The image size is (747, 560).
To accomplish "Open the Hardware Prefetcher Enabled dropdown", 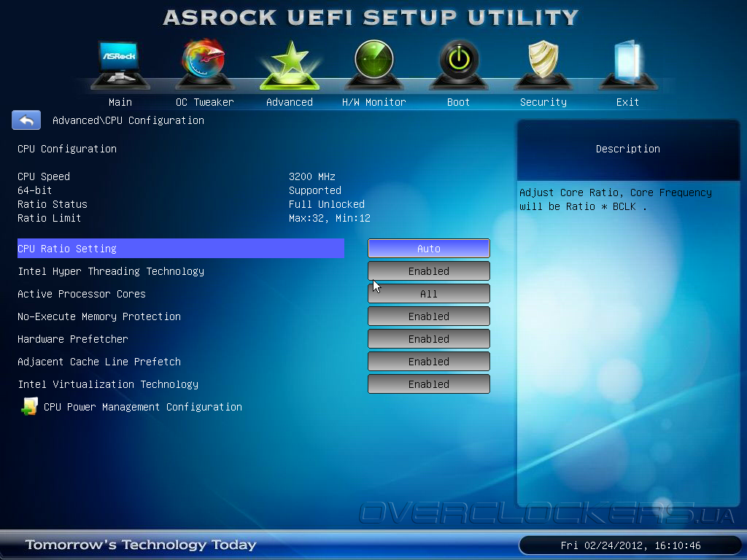I will [429, 338].
